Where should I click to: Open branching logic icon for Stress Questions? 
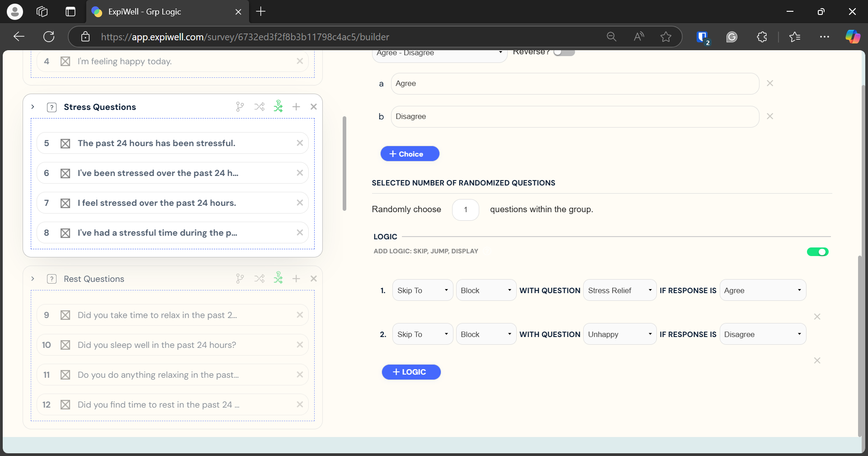pyautogui.click(x=240, y=107)
